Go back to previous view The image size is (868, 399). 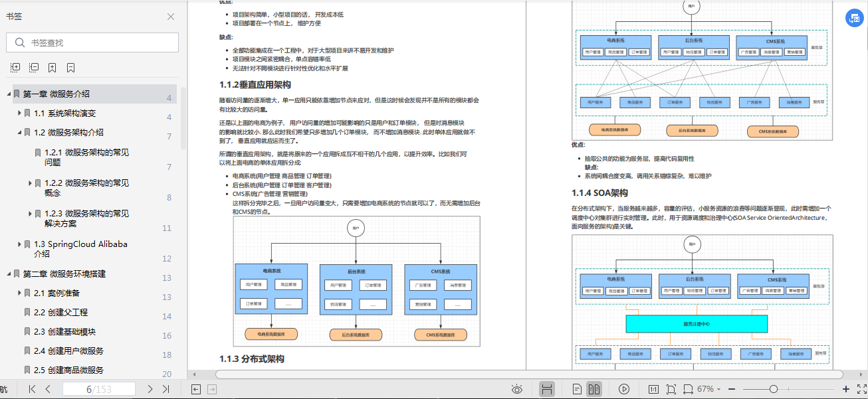tap(196, 389)
